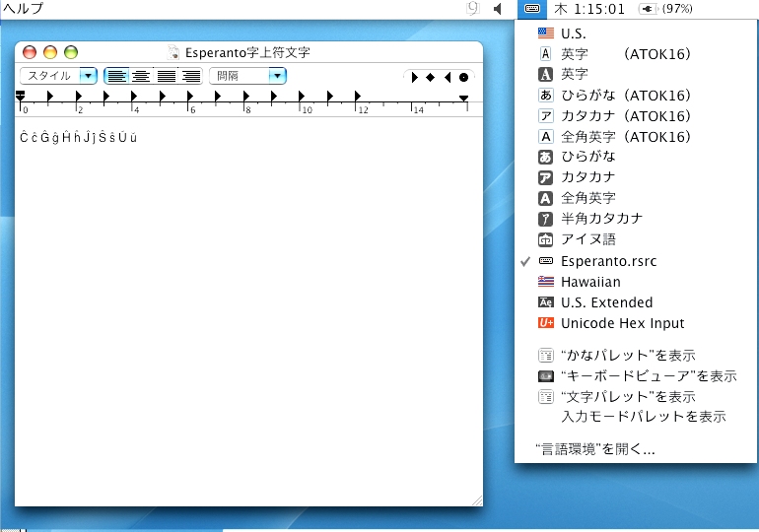The width and height of the screenshot is (759, 532).
Task: Click the かなパレット palette icon
Action: click(545, 356)
